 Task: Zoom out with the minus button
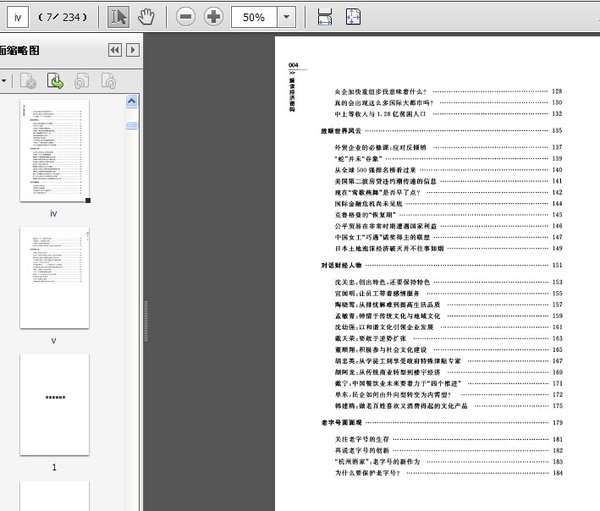pos(186,17)
